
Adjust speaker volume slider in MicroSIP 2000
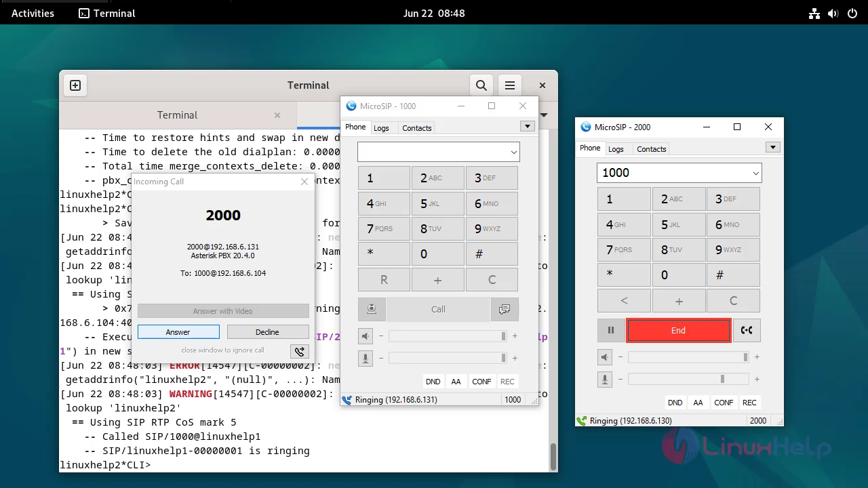tap(688, 357)
